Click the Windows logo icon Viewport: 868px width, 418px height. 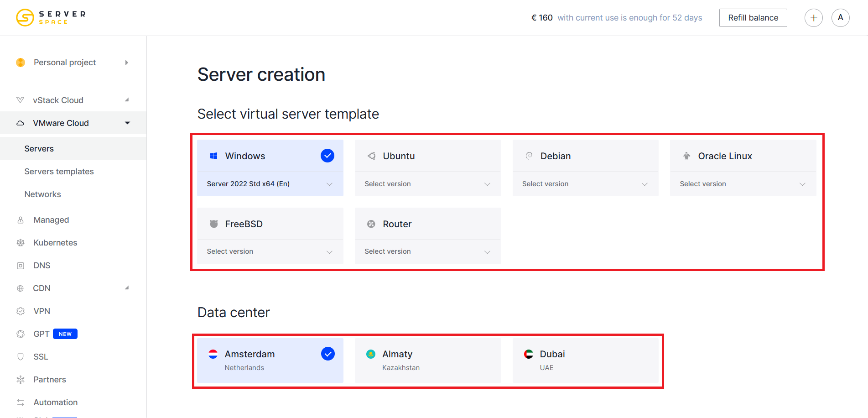pos(213,156)
